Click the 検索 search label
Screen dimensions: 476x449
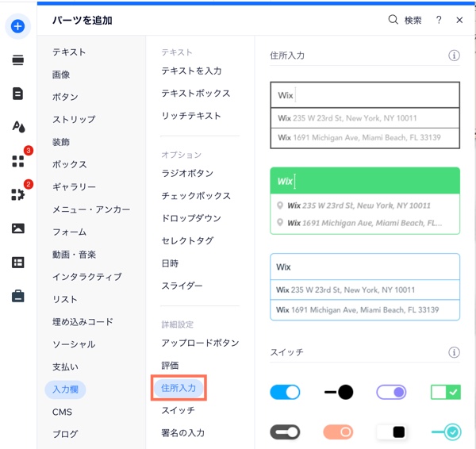[413, 21]
